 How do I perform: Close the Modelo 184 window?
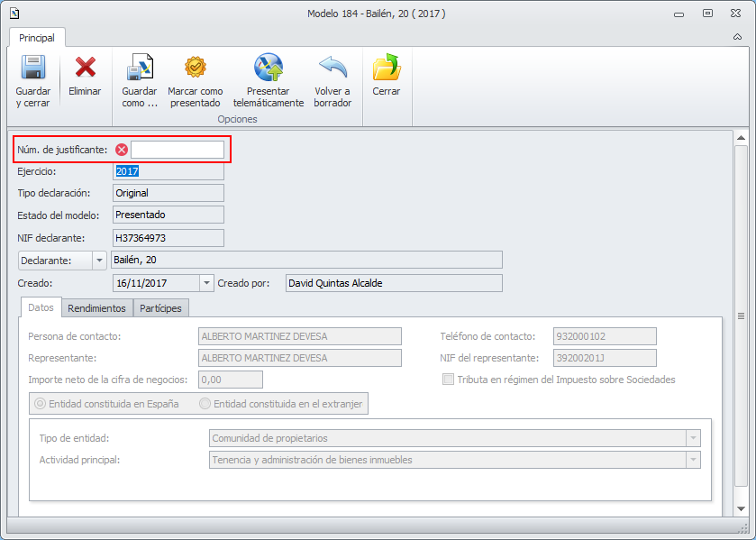736,14
